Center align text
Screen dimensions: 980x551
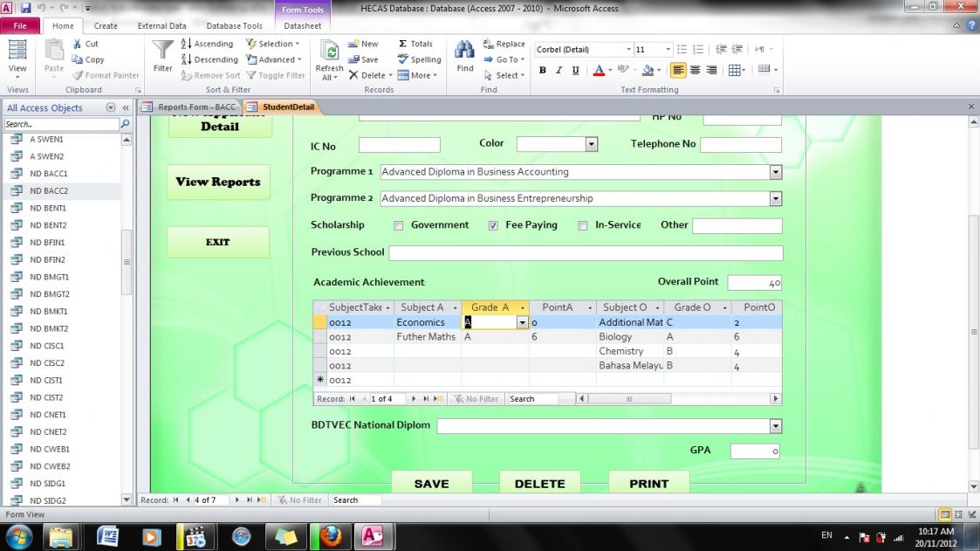695,70
